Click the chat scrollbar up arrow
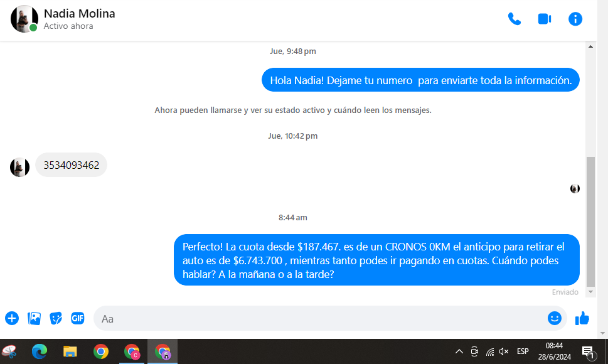Viewport: 608px width, 364px height. 590,46
